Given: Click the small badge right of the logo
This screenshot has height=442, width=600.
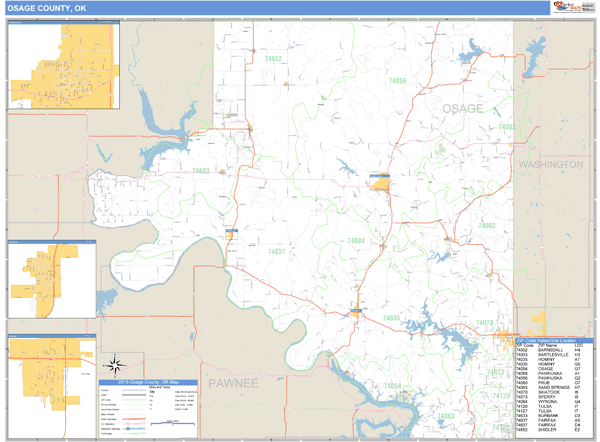Looking at the screenshot, I should click(x=588, y=7).
